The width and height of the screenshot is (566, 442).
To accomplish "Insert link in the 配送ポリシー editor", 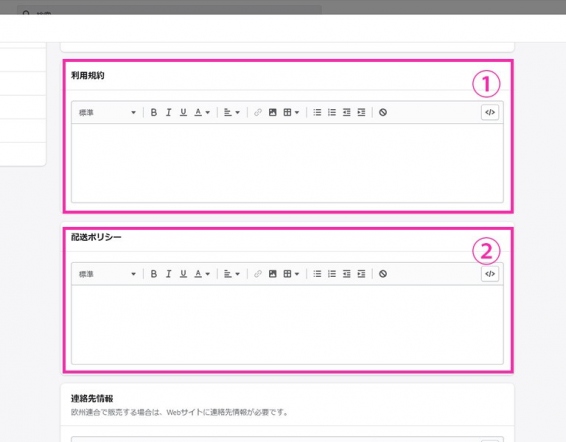I will [258, 274].
